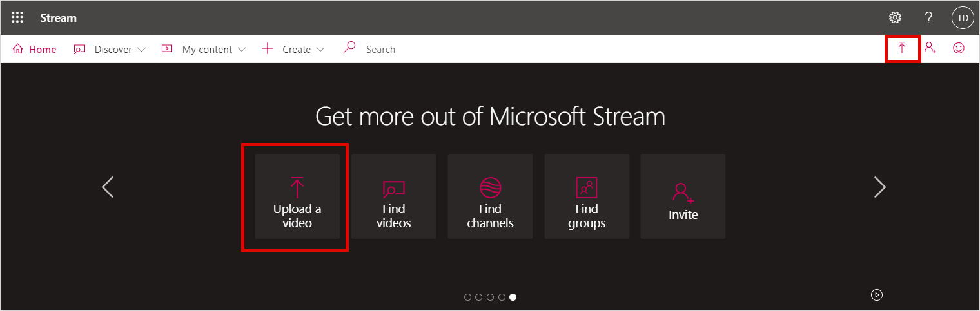Expand the Create chevron

[320, 50]
